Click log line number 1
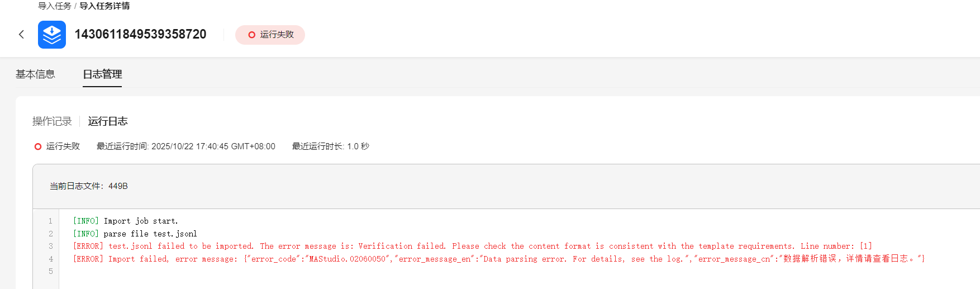Image resolution: width=980 pixels, height=289 pixels. pos(50,221)
